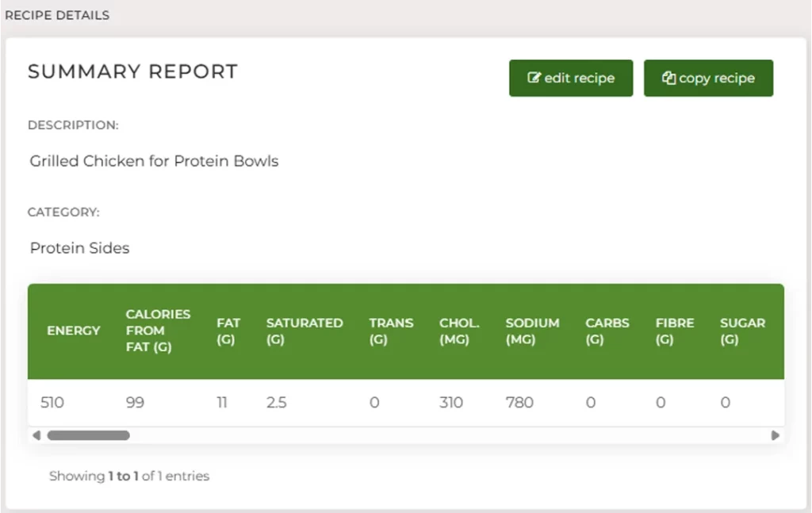The image size is (812, 513).
Task: Sort by the Trans (G) column header
Action: pyautogui.click(x=391, y=331)
